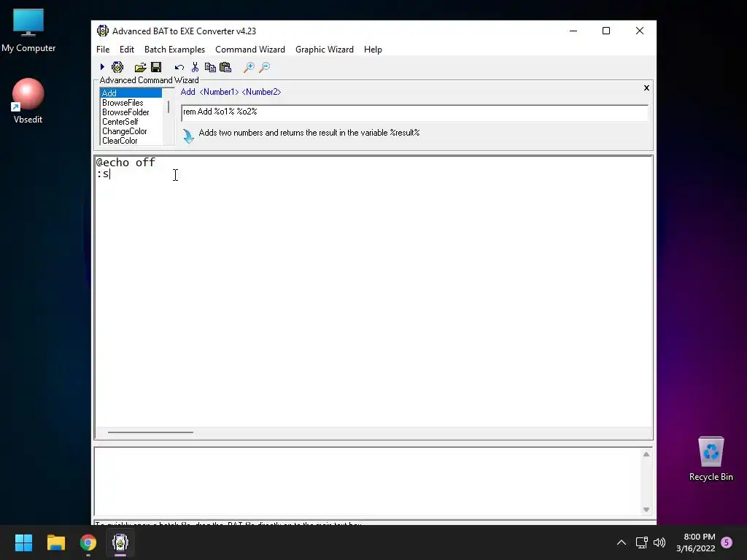This screenshot has width=747, height=560.
Task: Open the Help menu
Action: click(x=373, y=50)
